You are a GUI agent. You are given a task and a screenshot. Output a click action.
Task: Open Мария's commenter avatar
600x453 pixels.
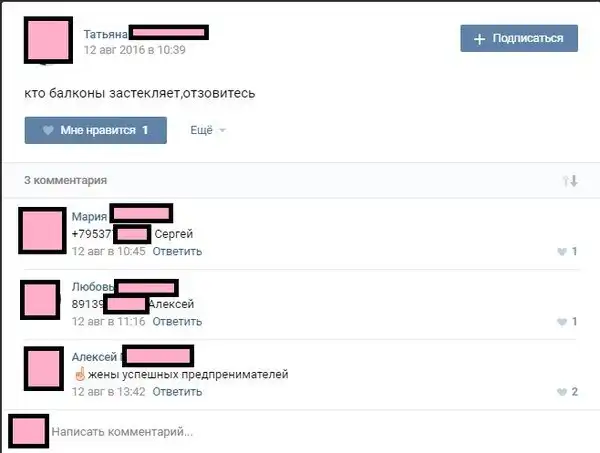point(42,231)
